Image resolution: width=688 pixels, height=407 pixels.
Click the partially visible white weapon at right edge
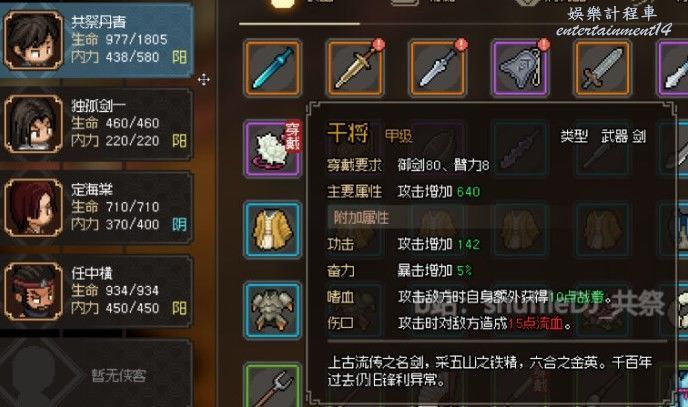coord(673,68)
